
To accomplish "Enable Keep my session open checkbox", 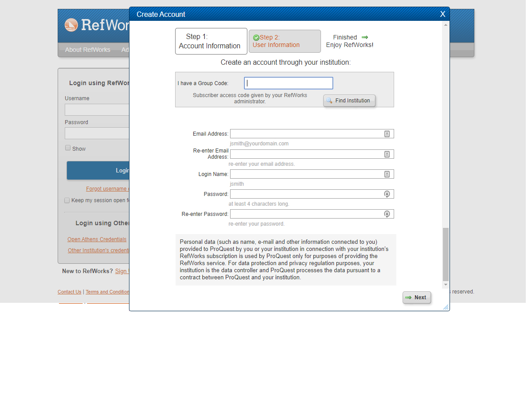I will [x=67, y=200].
